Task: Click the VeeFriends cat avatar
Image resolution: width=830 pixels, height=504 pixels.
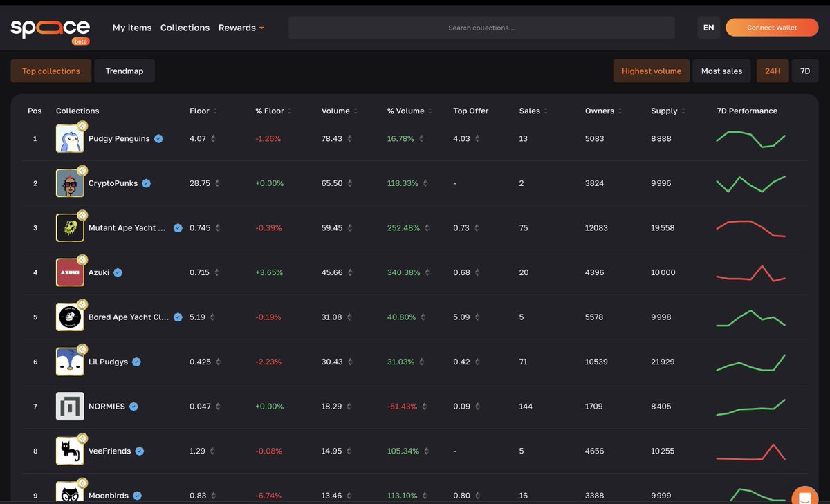Action: click(x=70, y=451)
